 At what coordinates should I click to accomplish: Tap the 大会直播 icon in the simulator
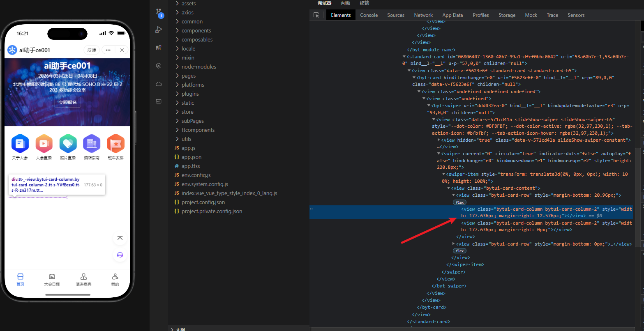(44, 144)
